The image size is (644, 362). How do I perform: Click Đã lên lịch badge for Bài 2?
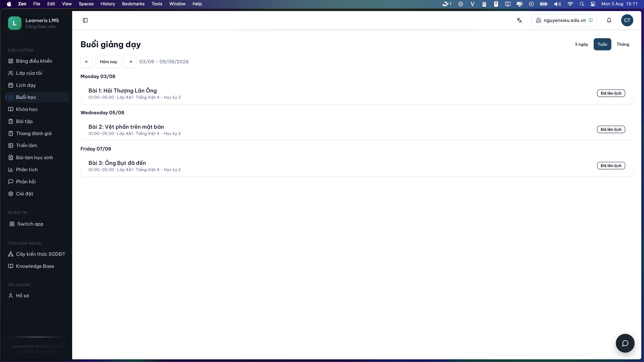(x=611, y=129)
